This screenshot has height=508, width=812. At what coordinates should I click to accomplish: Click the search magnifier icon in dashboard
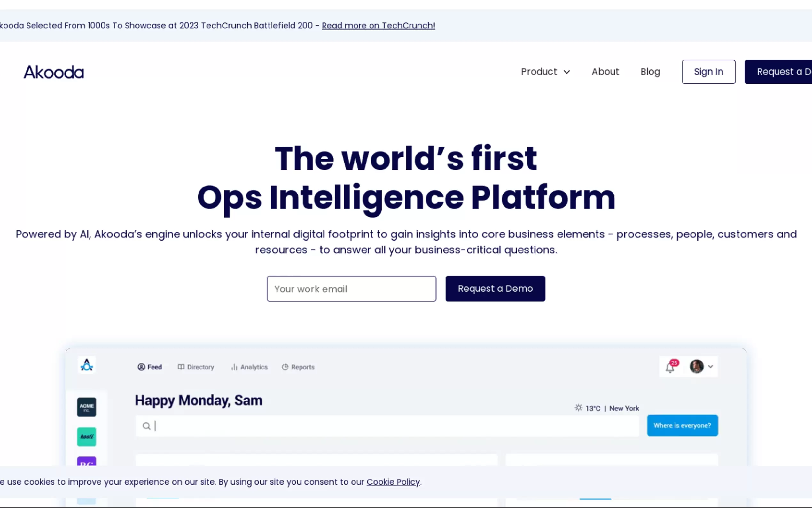tap(146, 426)
